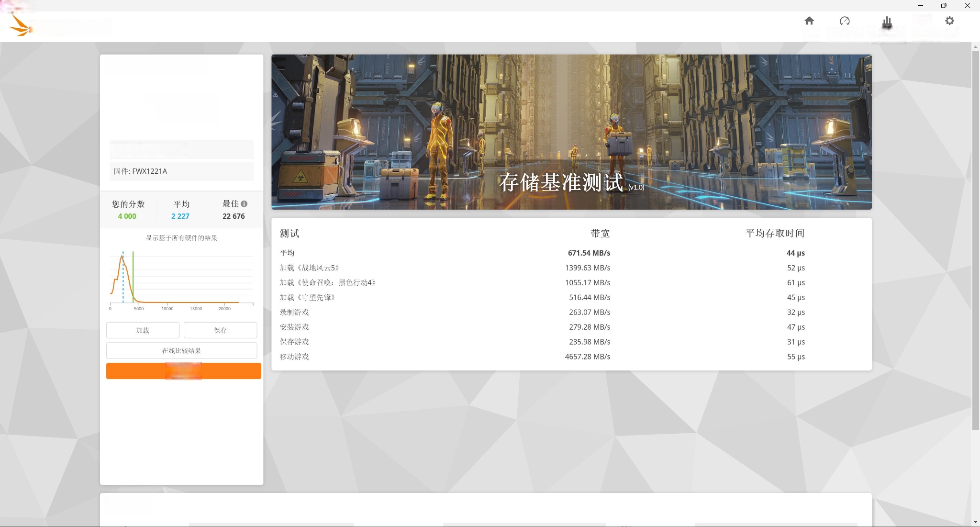Click the 44 μs average access time
Image resolution: width=980 pixels, height=527 pixels.
(796, 253)
